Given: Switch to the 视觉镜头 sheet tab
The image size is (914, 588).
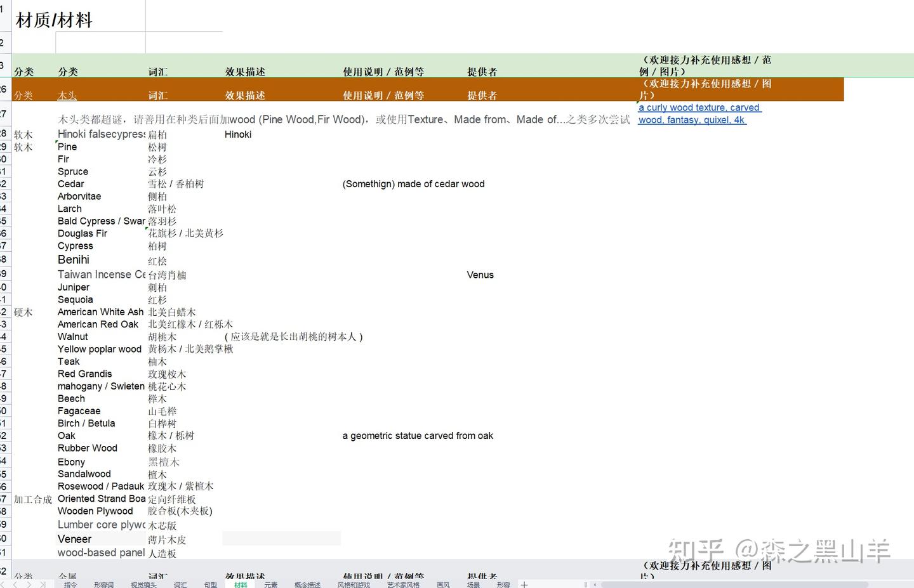Looking at the screenshot, I should (x=143, y=584).
